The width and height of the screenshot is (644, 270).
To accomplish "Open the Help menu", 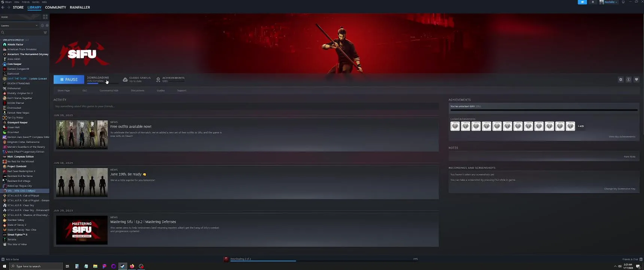I will pyautogui.click(x=44, y=2).
